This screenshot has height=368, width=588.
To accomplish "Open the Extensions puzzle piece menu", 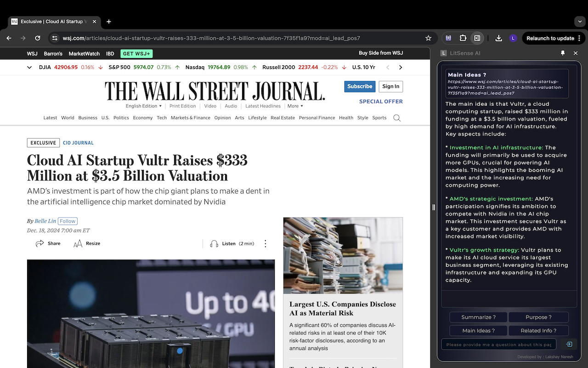I will (x=463, y=38).
